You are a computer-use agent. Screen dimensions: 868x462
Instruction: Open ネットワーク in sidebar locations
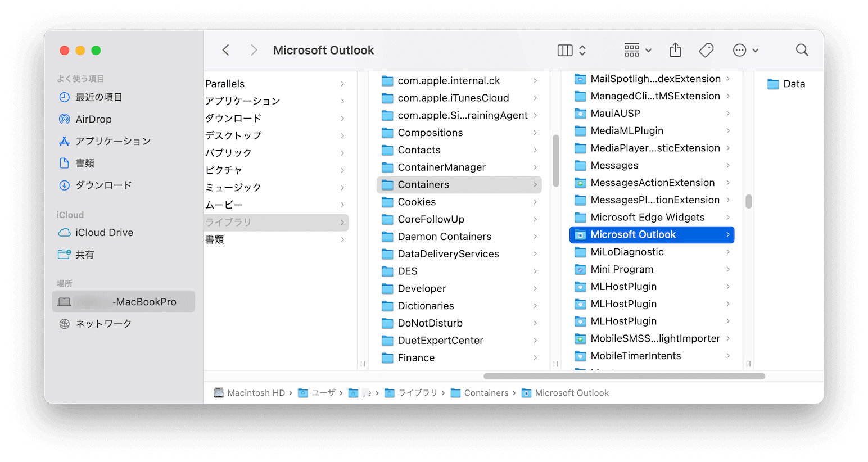point(123,324)
